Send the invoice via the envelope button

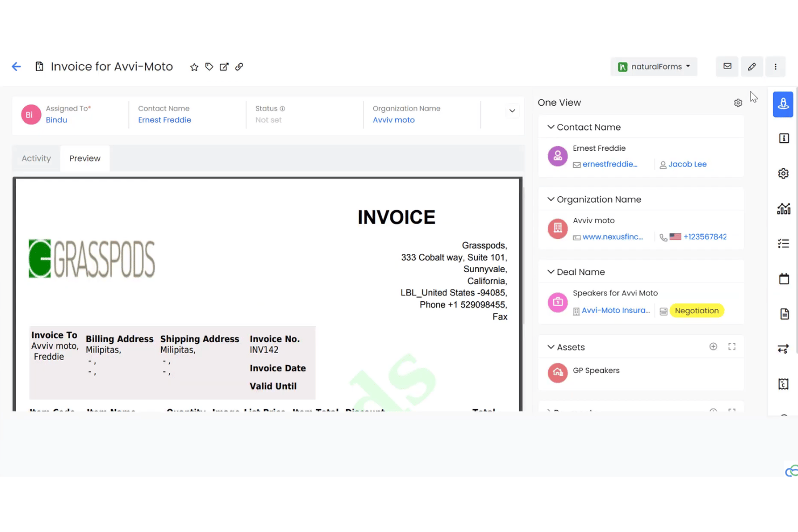pos(727,66)
